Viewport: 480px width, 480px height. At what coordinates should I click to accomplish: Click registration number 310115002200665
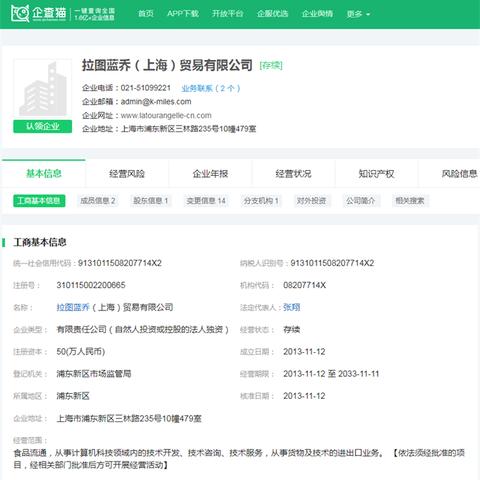[x=91, y=285]
